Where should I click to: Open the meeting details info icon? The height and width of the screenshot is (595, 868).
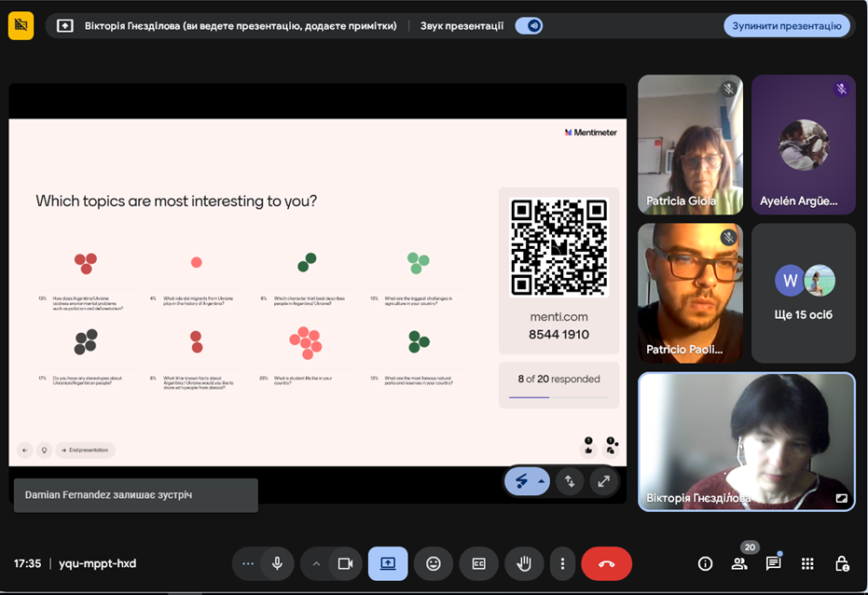pos(705,563)
